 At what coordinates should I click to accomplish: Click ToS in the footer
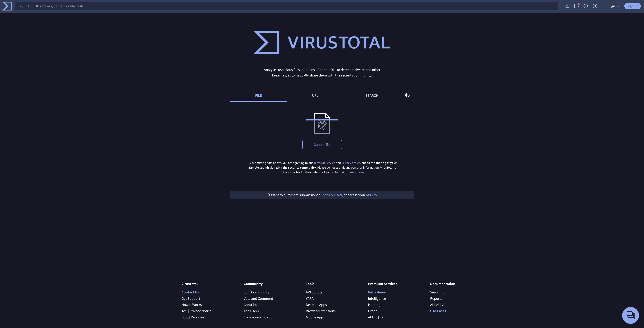(x=184, y=311)
